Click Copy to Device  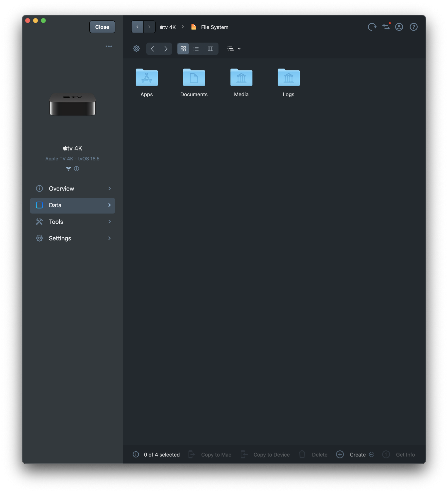(265, 455)
